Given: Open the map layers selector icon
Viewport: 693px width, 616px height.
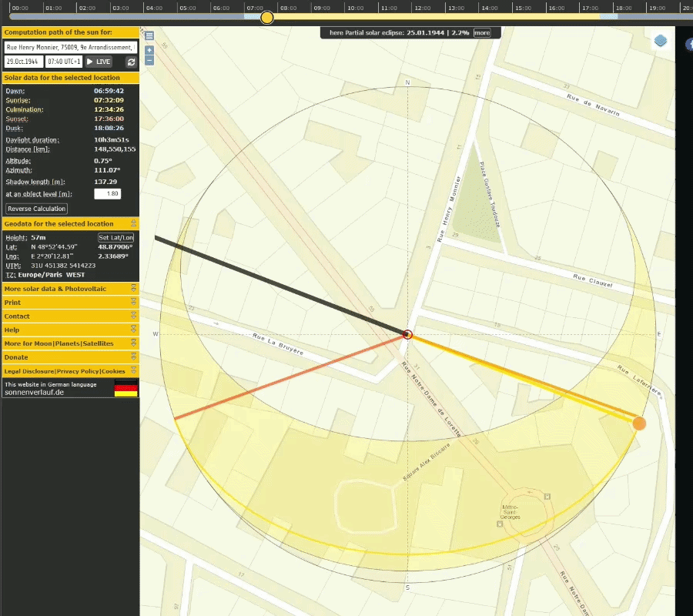Looking at the screenshot, I should pos(661,41).
